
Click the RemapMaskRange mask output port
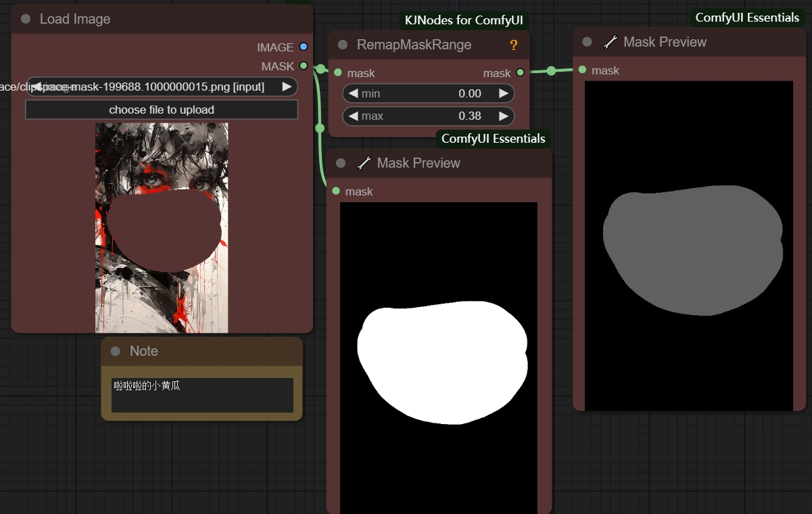pos(520,72)
